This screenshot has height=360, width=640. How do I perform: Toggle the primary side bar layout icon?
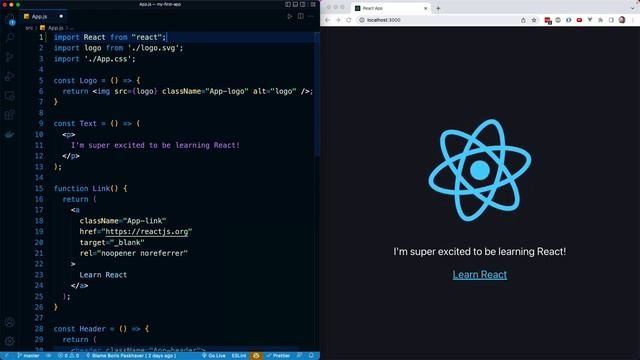pos(288,4)
